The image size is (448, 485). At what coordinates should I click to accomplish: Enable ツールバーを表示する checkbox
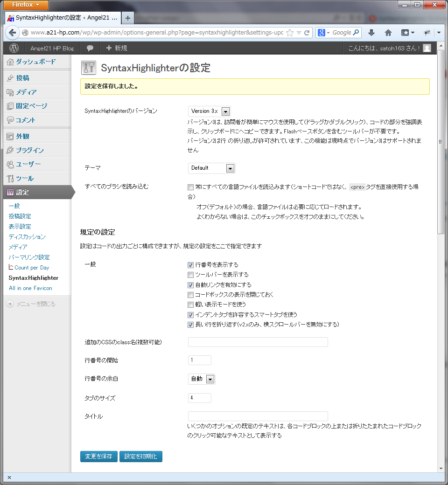tap(190, 275)
